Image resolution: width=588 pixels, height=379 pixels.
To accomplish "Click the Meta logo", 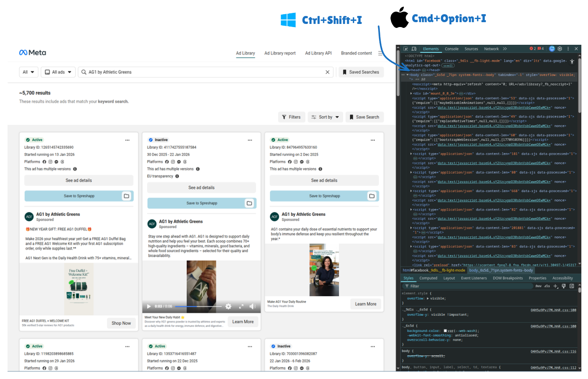I will click(31, 52).
